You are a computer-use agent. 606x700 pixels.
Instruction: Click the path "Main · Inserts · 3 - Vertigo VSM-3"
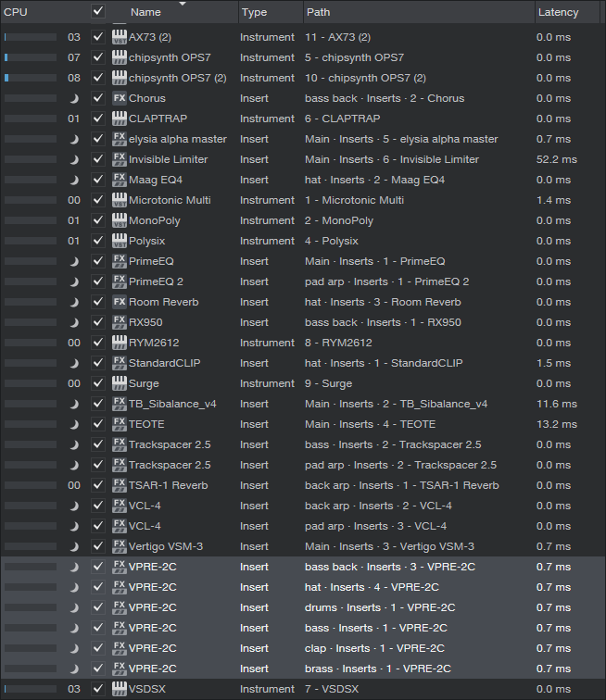pyautogui.click(x=389, y=546)
